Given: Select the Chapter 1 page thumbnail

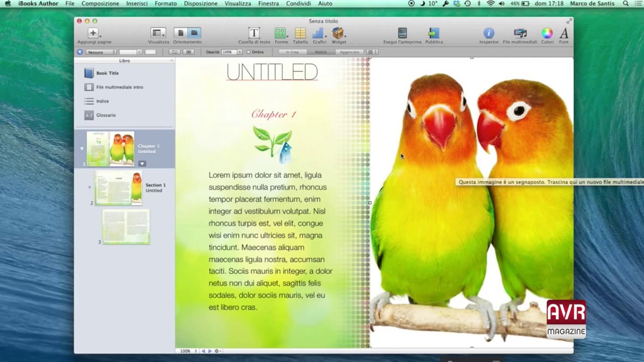Looking at the screenshot, I should [x=111, y=149].
